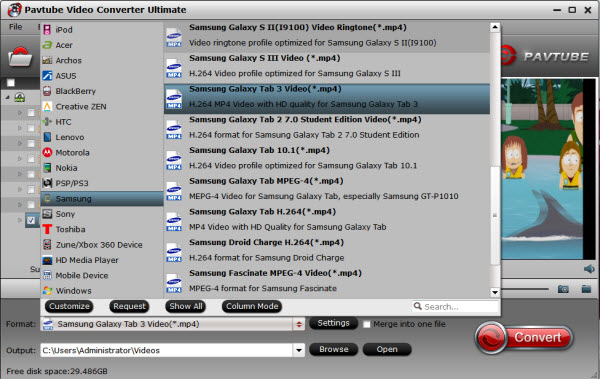Image resolution: width=600 pixels, height=379 pixels.
Task: Select Zune/Xbox 360 Device category
Action: [x=102, y=244]
